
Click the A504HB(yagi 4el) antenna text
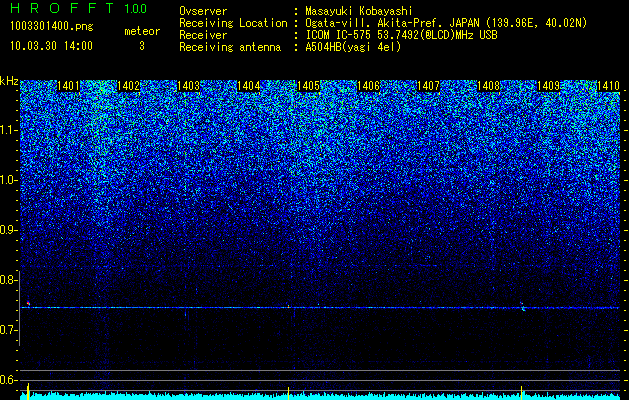(353, 47)
